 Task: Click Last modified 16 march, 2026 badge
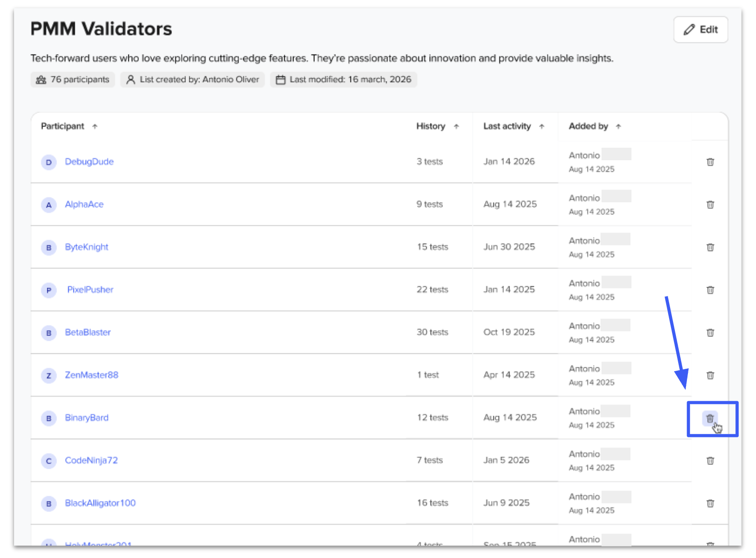click(x=344, y=80)
